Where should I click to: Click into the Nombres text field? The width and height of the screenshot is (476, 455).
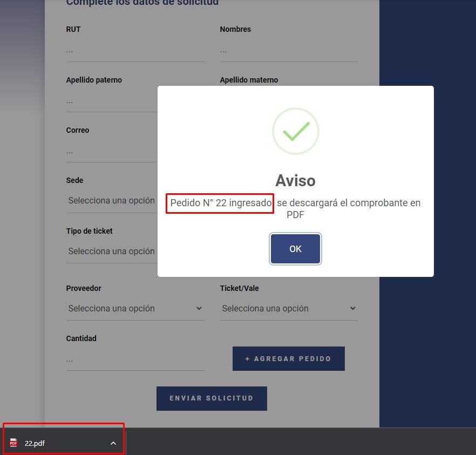click(x=288, y=51)
